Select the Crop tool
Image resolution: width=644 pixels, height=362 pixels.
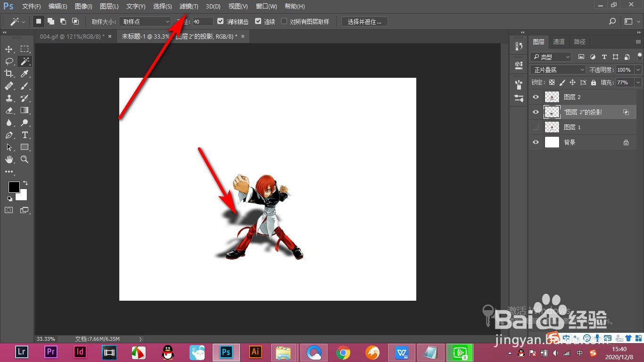click(9, 74)
